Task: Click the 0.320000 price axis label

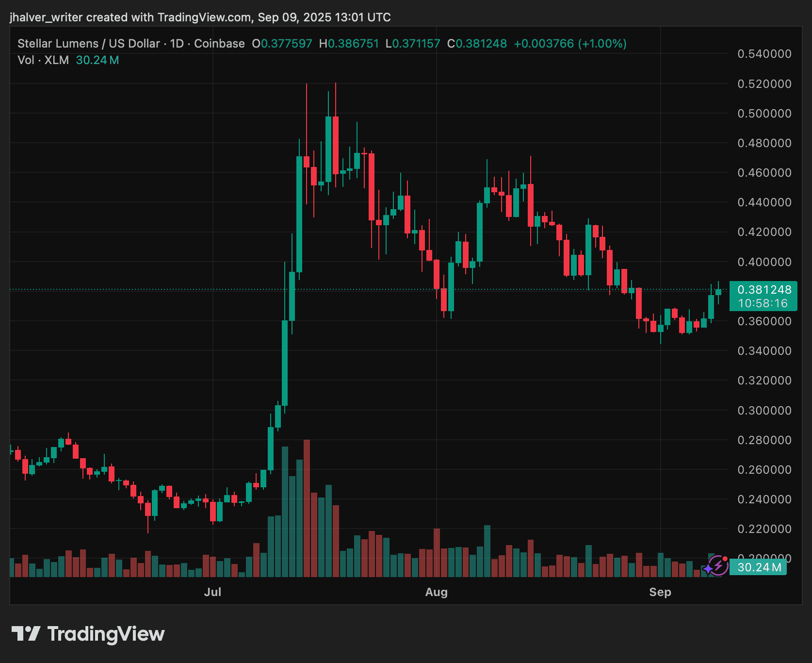Action: pos(764,381)
